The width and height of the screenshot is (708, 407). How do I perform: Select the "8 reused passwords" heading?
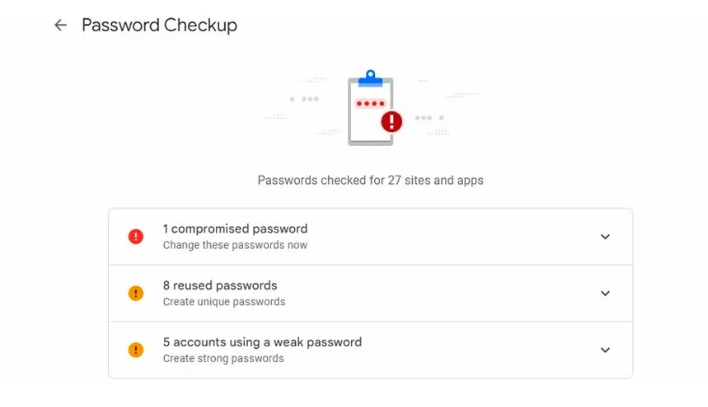[220, 286]
